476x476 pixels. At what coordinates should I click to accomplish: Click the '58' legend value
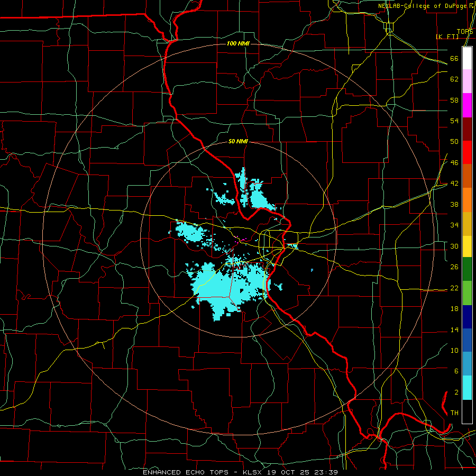click(x=454, y=100)
